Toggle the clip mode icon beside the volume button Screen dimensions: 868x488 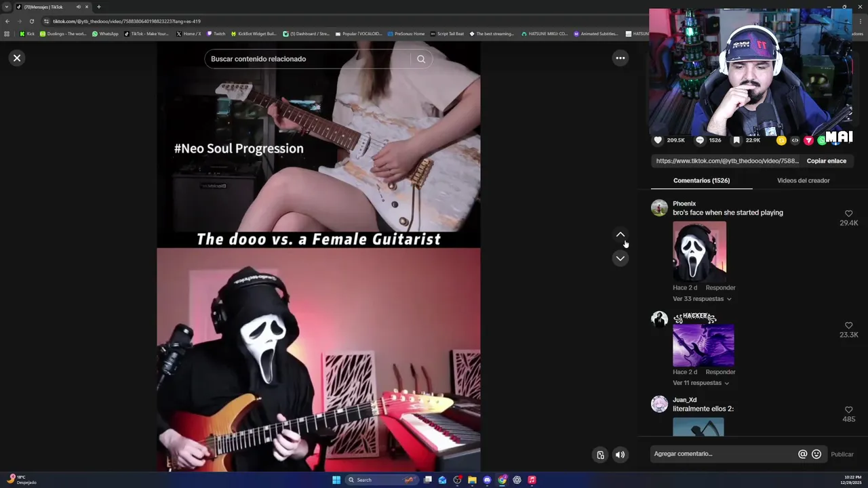600,455
